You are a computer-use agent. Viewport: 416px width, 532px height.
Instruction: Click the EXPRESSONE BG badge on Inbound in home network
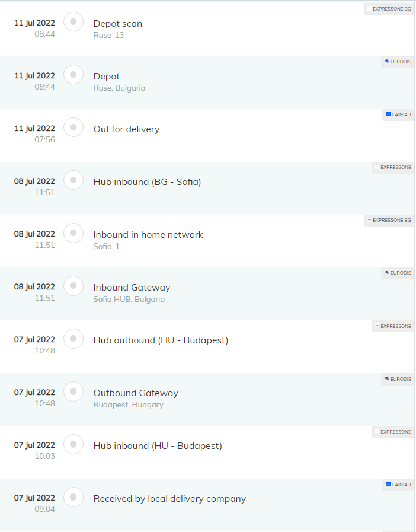tap(389, 220)
